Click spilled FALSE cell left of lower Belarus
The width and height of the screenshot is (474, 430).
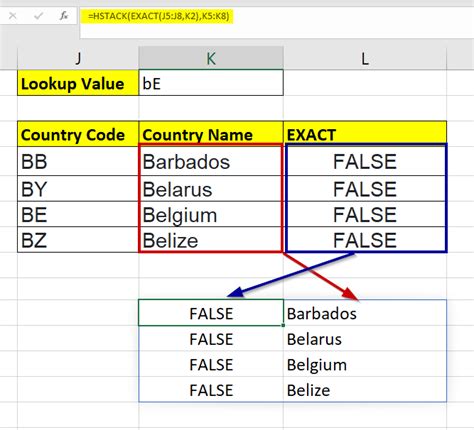[x=211, y=339]
